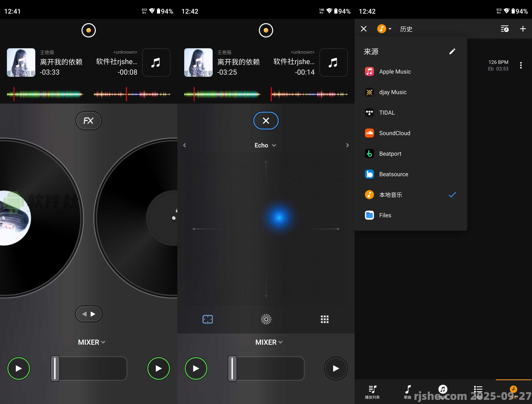Select SoundCloud from the source list
This screenshot has width=532, height=404.
(x=395, y=133)
